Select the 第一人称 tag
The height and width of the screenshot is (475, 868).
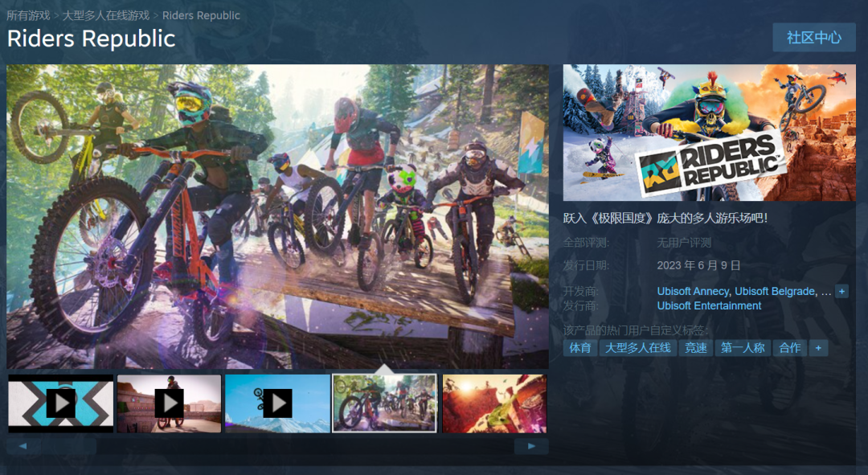point(743,348)
